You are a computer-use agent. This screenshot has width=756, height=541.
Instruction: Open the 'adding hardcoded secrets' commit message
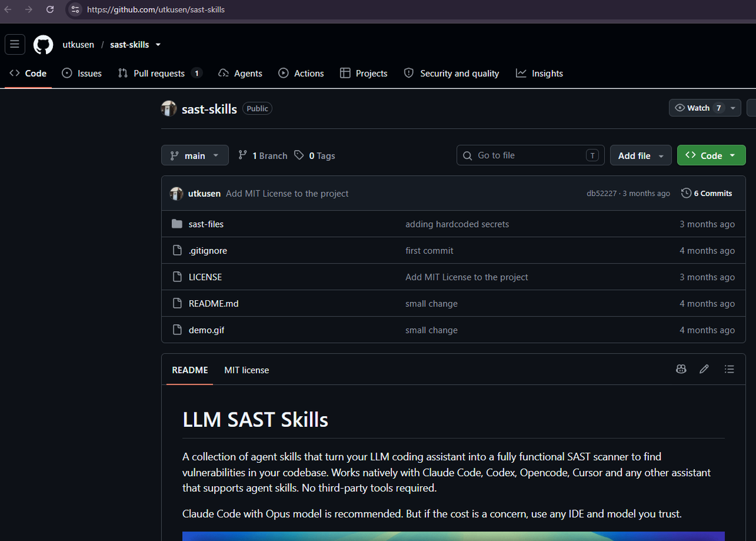pyautogui.click(x=457, y=224)
